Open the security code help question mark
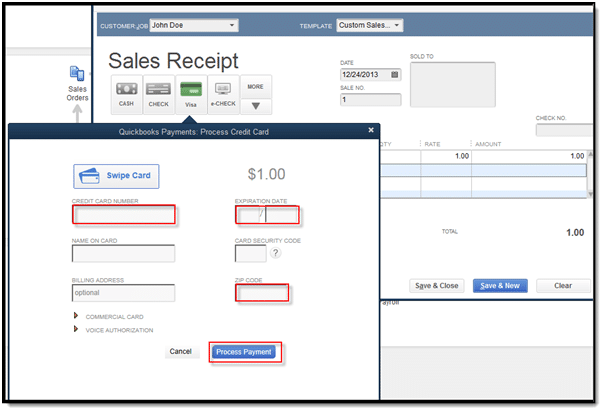 pyautogui.click(x=275, y=253)
